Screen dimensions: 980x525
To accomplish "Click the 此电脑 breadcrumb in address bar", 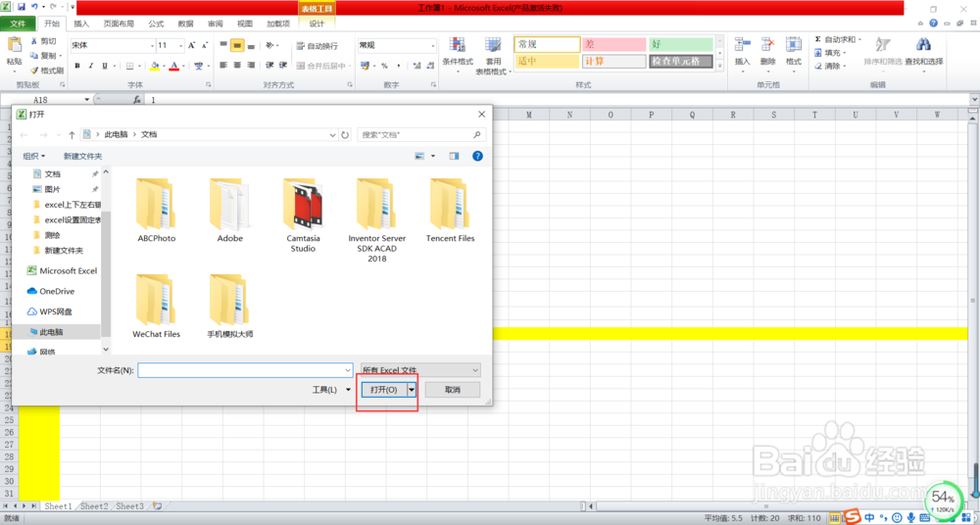I will click(116, 134).
